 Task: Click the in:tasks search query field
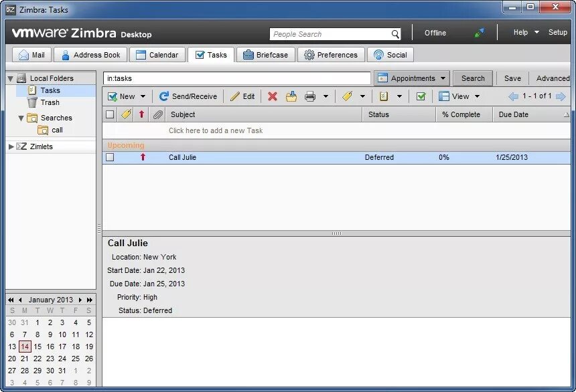click(237, 78)
